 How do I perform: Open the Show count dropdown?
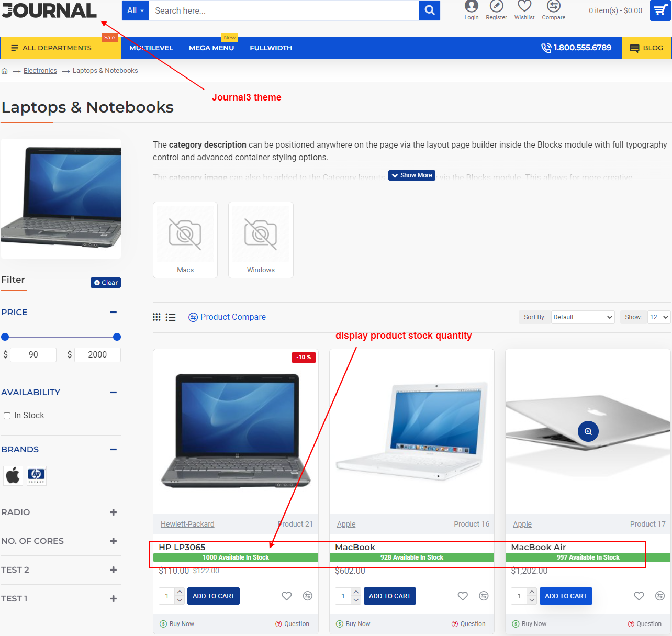(659, 317)
